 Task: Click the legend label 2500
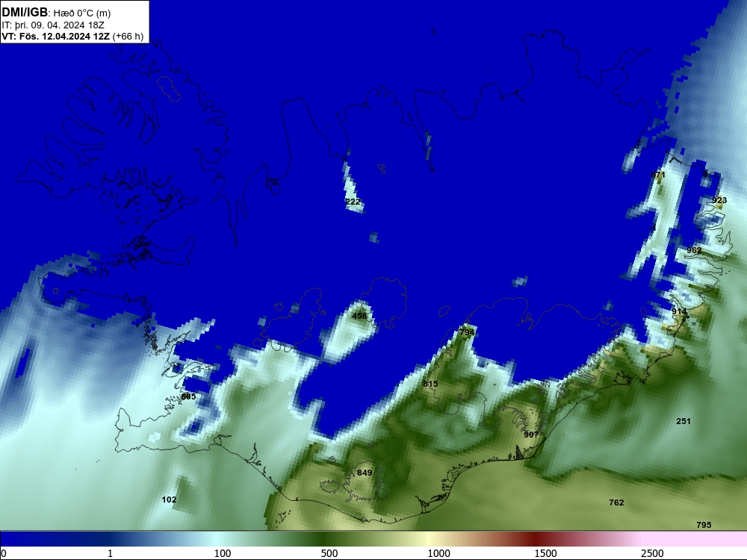point(652,553)
